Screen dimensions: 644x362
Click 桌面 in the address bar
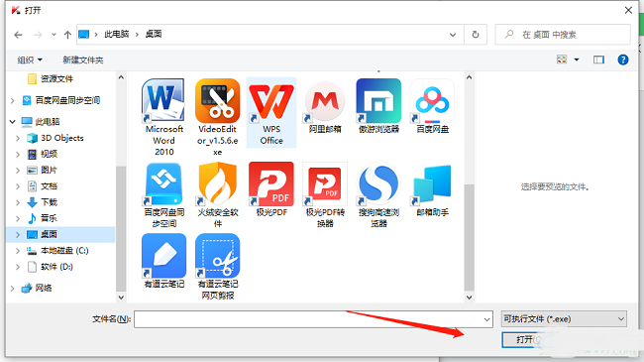[x=154, y=34]
